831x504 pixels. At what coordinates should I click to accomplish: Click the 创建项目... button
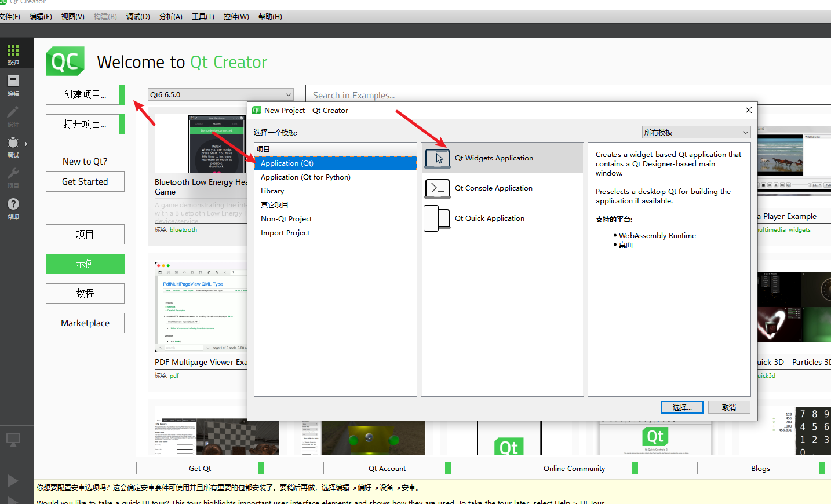point(85,94)
